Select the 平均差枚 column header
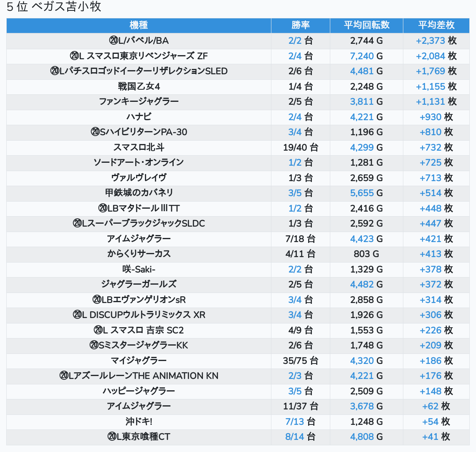This screenshot has width=476, height=452. point(436,25)
